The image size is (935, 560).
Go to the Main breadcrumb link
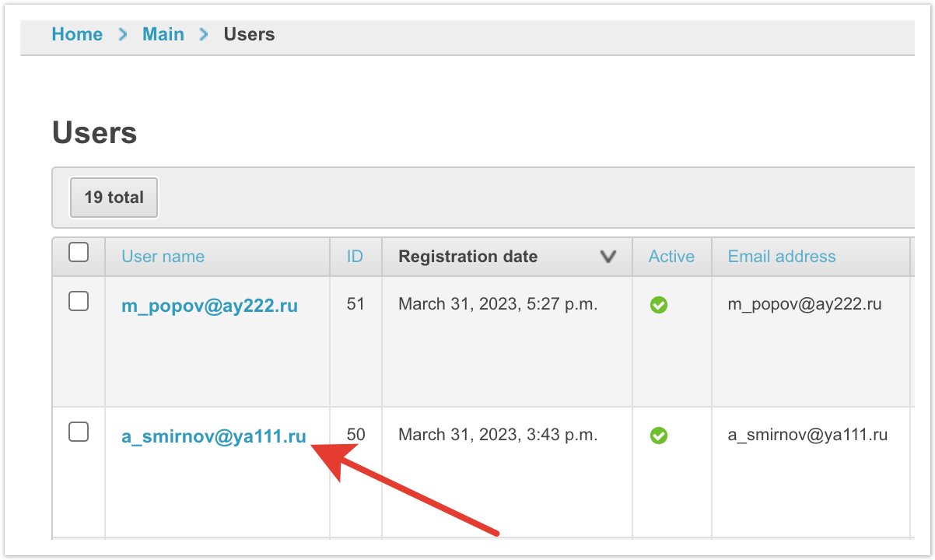tap(163, 34)
